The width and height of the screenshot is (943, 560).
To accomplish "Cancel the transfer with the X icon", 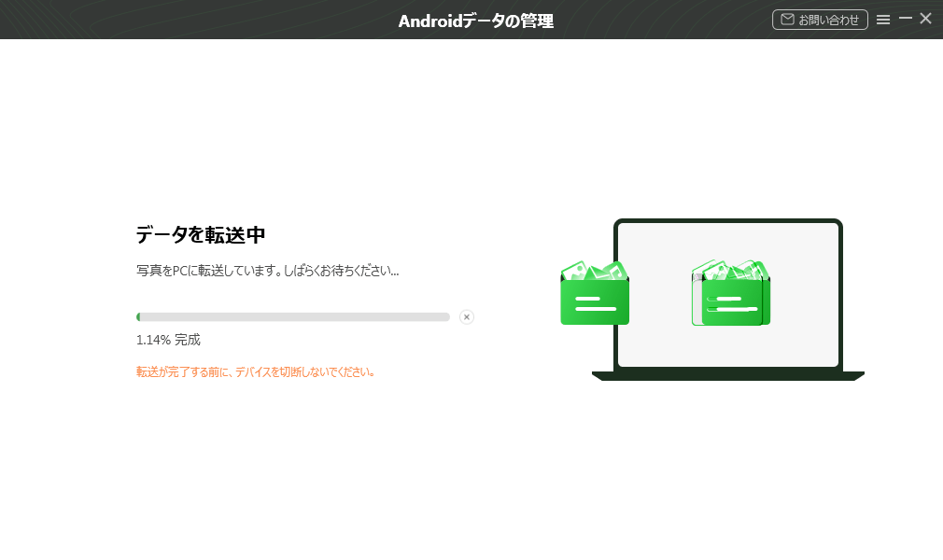I will point(467,317).
